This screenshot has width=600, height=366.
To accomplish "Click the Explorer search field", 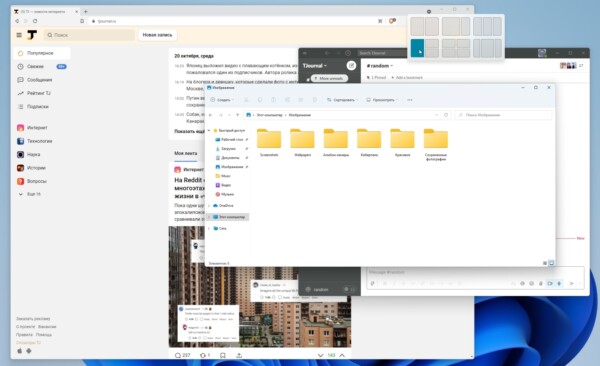I will point(504,115).
